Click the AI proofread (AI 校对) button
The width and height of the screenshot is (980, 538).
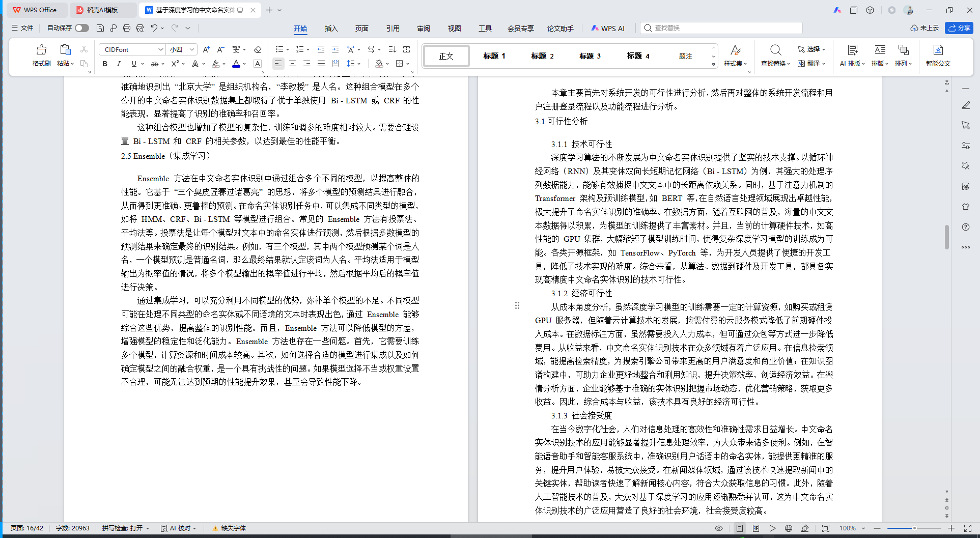point(179,528)
